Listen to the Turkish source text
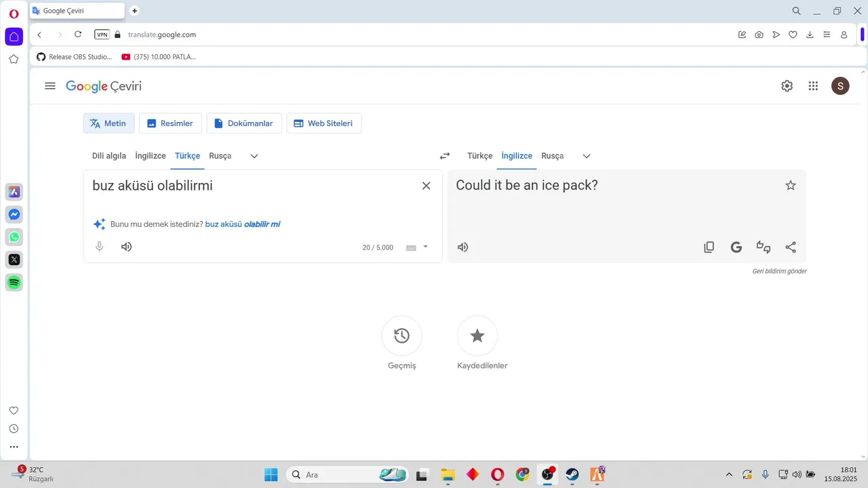Image resolution: width=868 pixels, height=488 pixels. point(126,247)
